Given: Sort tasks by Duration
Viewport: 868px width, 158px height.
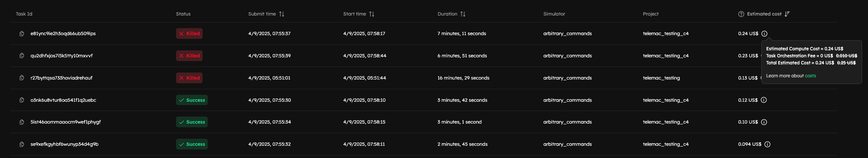Looking at the screenshot, I should click(x=463, y=14).
